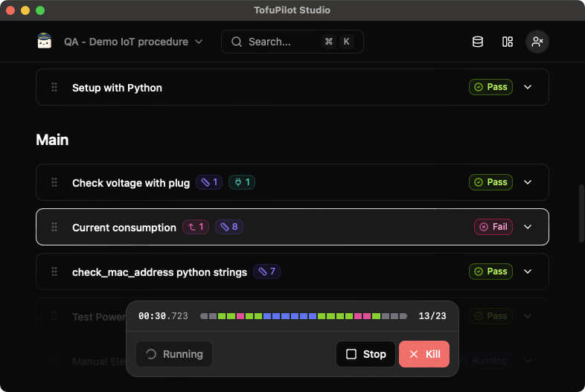Viewport: 585px width, 392px height.
Task: Expand the dimmed Test Power step chevron
Action: coord(528,316)
